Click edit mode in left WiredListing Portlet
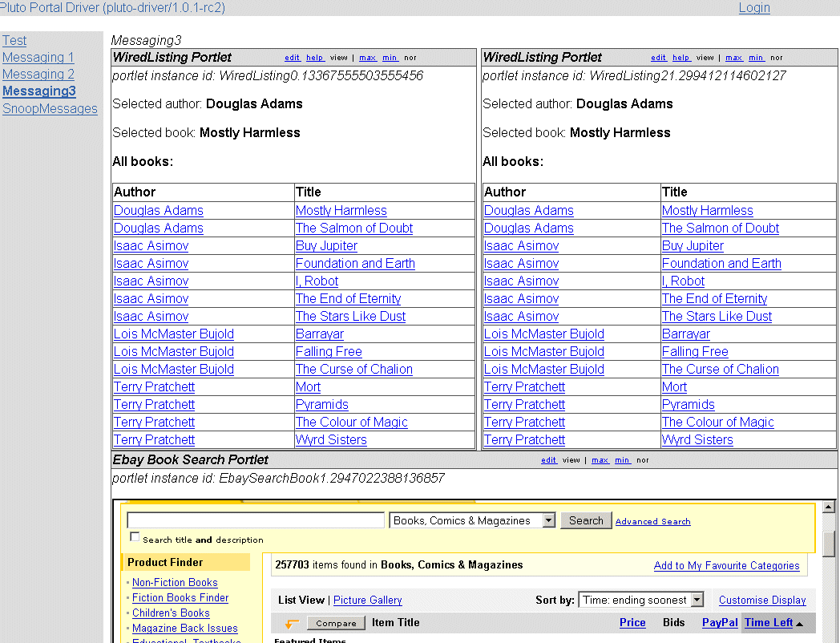 click(292, 58)
